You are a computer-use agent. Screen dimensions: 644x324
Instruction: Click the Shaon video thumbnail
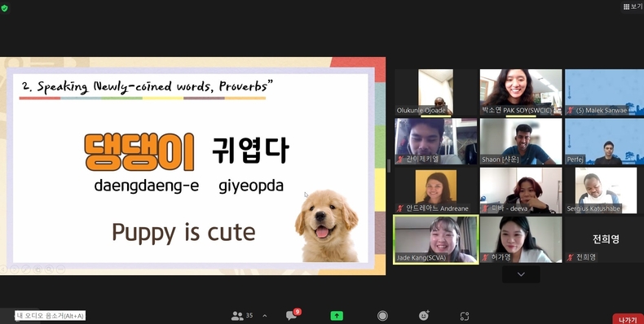tap(521, 142)
